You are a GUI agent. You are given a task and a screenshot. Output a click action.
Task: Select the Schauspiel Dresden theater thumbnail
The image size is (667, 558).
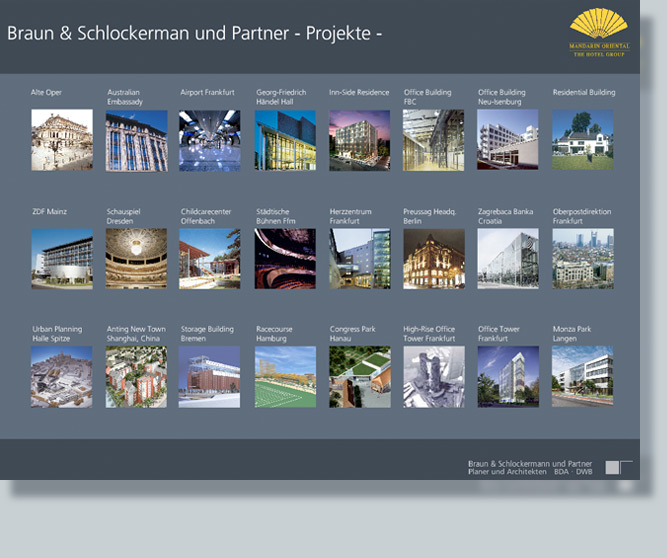tap(136, 259)
